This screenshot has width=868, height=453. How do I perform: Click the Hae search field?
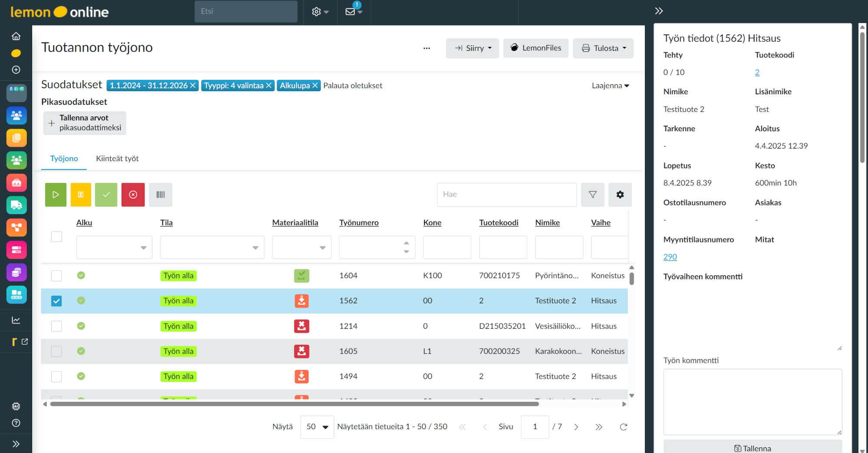point(506,195)
